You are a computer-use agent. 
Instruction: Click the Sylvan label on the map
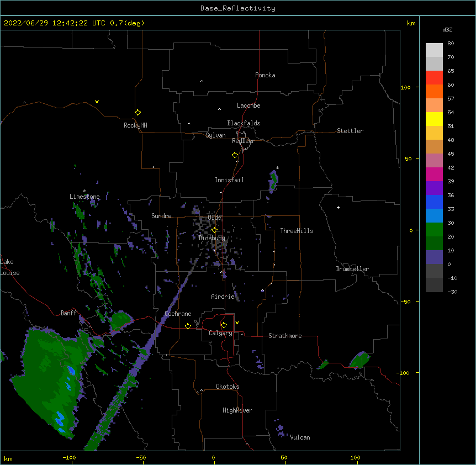pyautogui.click(x=215, y=135)
